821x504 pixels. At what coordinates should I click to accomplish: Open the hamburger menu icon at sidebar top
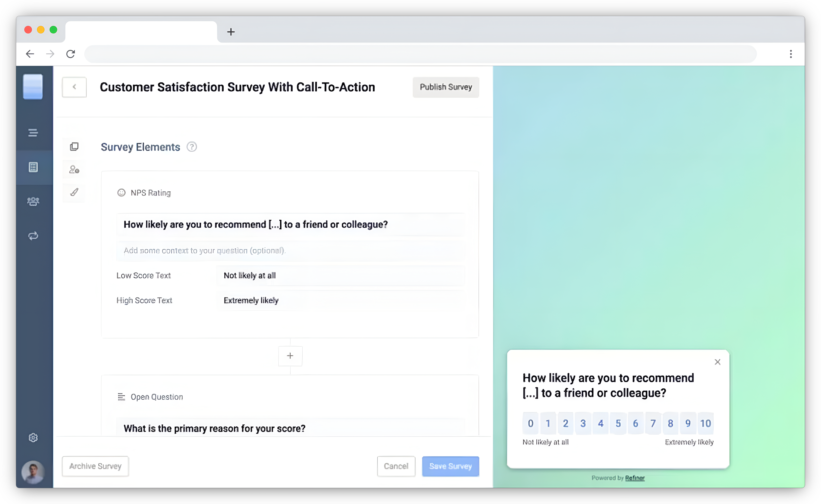click(33, 133)
